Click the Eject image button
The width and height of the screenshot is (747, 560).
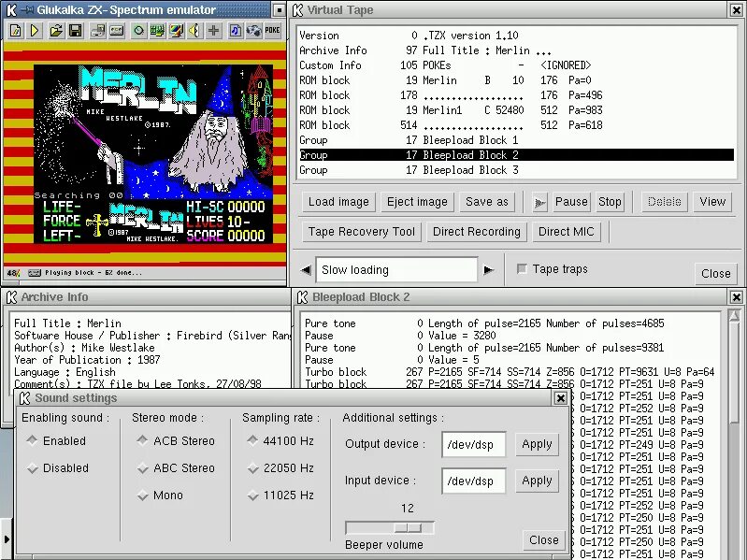[417, 202]
